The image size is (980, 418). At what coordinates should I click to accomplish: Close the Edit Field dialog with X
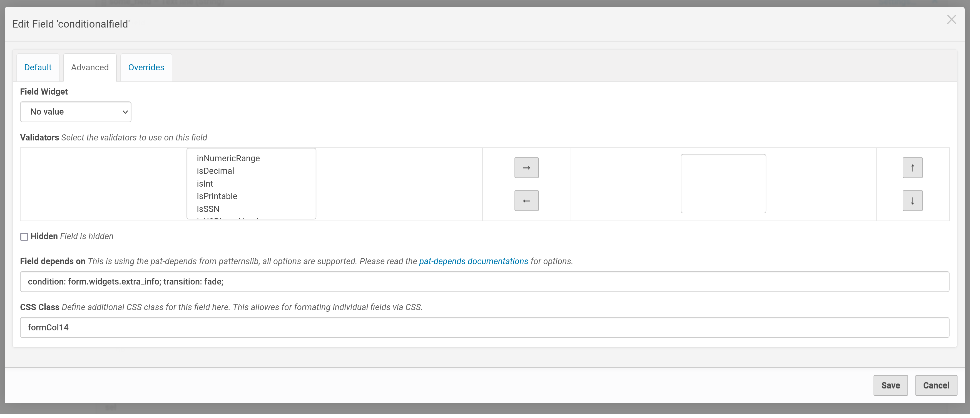pyautogui.click(x=951, y=19)
